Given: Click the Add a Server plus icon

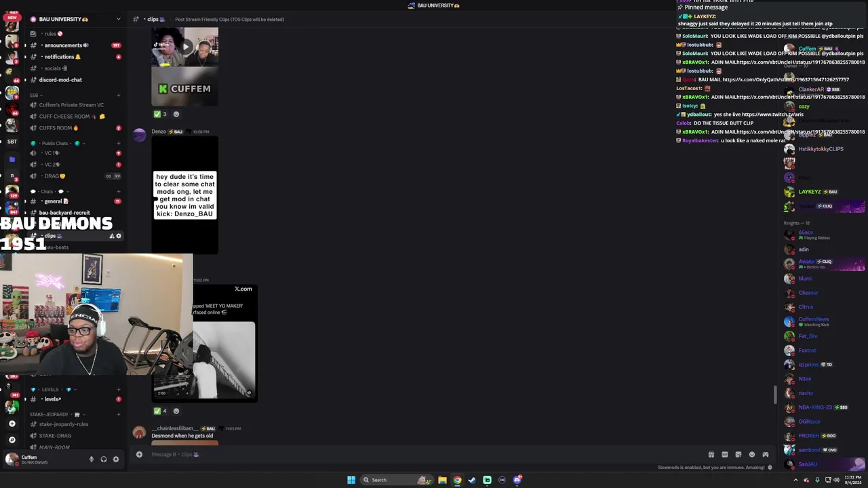Looking at the screenshot, I should tap(12, 424).
